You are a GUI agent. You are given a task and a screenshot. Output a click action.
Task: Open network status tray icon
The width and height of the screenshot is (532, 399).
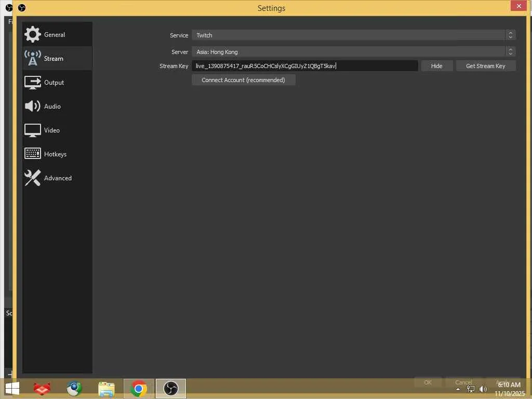(x=471, y=389)
